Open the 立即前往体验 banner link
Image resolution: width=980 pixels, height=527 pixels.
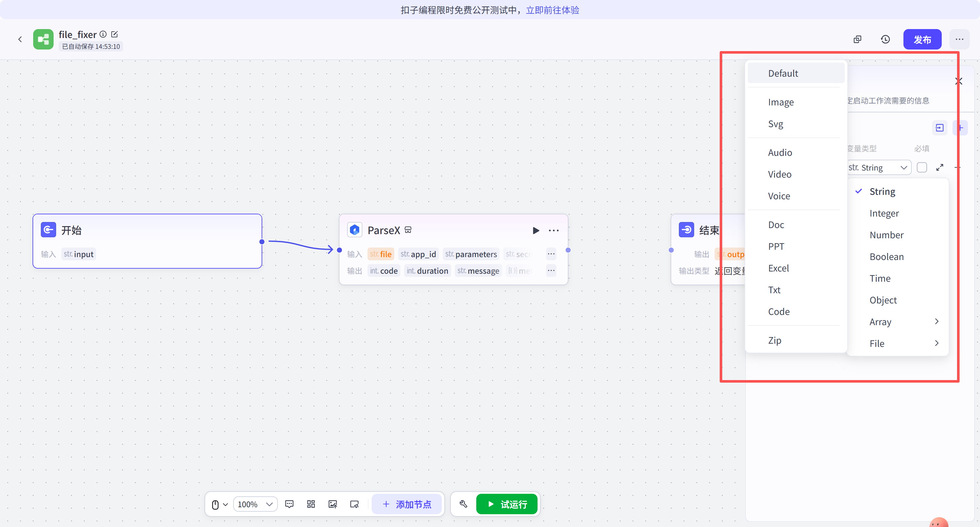pyautogui.click(x=553, y=10)
